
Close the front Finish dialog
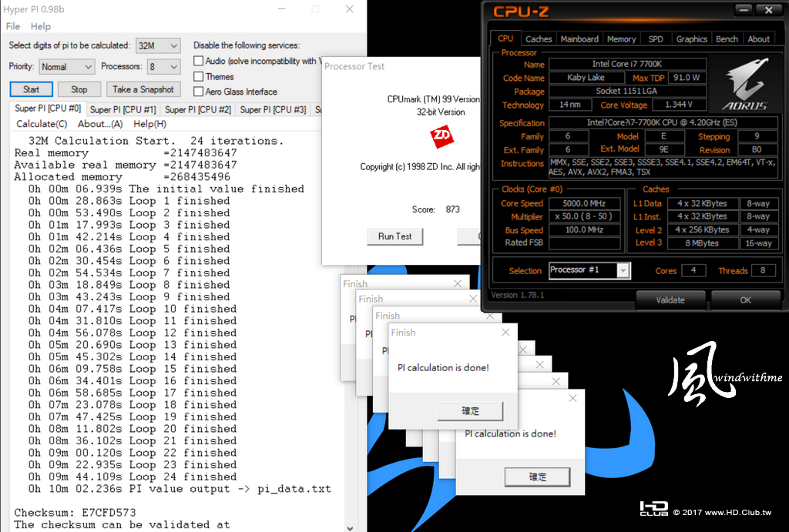(x=505, y=333)
